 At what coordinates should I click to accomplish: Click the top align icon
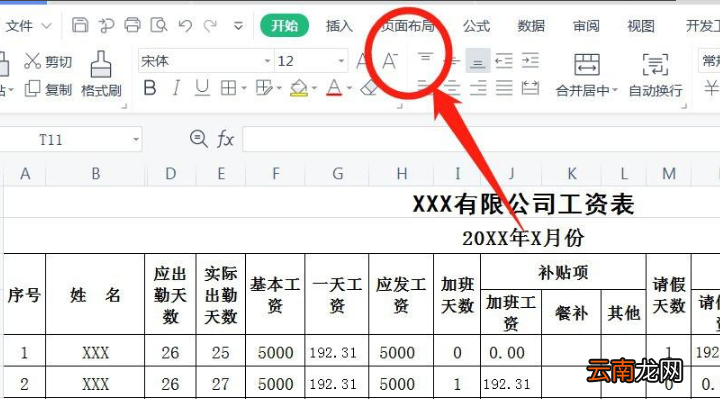pos(425,59)
